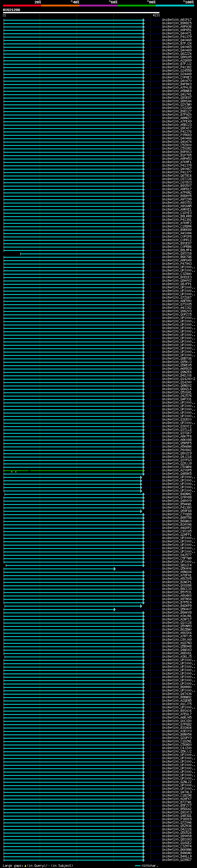This screenshot has height=868, width=197.
Task: Select the UniRef100_Q14240-2 isoform hit
Action: tap(179, 379)
